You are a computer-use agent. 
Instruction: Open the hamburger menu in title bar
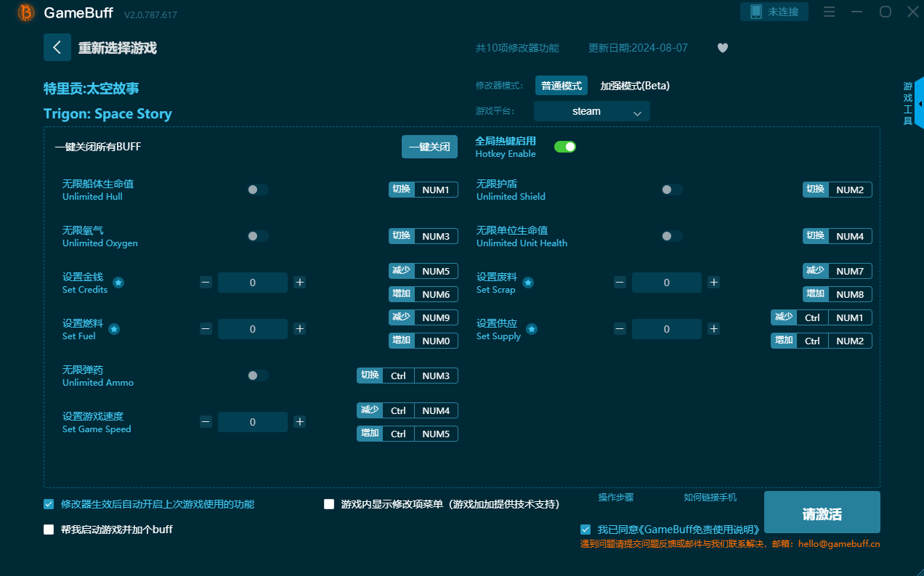(829, 12)
